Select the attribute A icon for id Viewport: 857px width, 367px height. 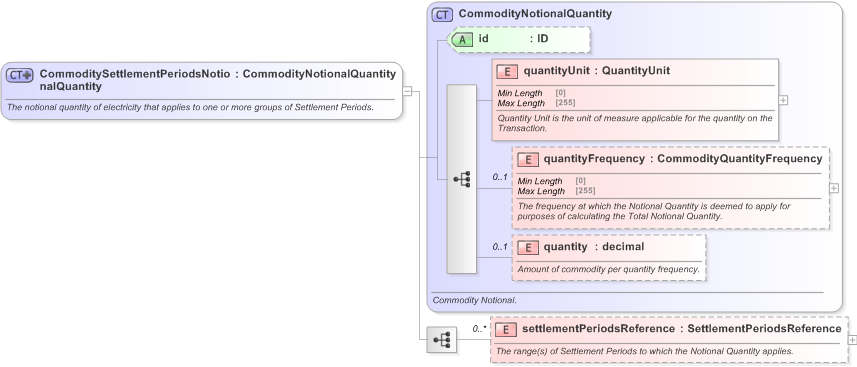[x=463, y=39]
